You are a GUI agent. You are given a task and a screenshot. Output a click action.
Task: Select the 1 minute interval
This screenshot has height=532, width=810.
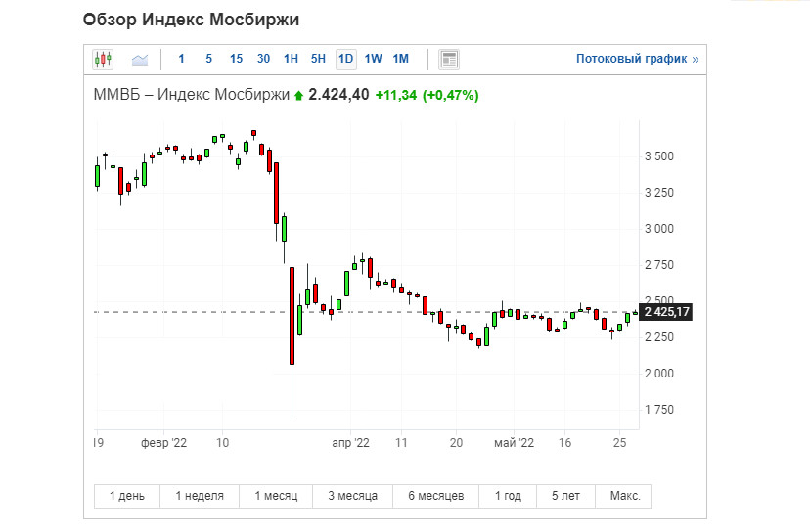(x=181, y=59)
